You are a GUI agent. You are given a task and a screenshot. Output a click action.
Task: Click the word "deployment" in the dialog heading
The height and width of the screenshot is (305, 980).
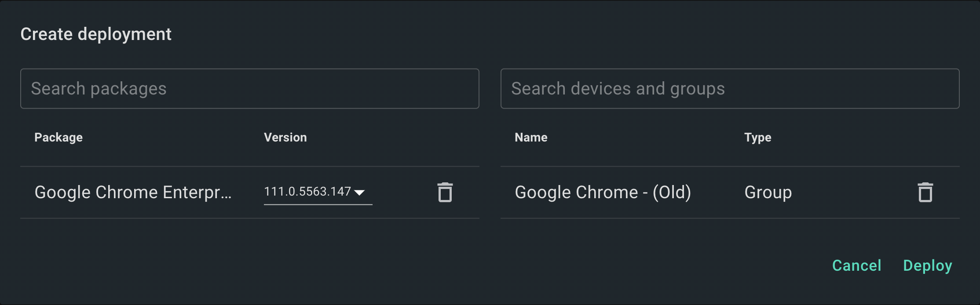click(124, 34)
